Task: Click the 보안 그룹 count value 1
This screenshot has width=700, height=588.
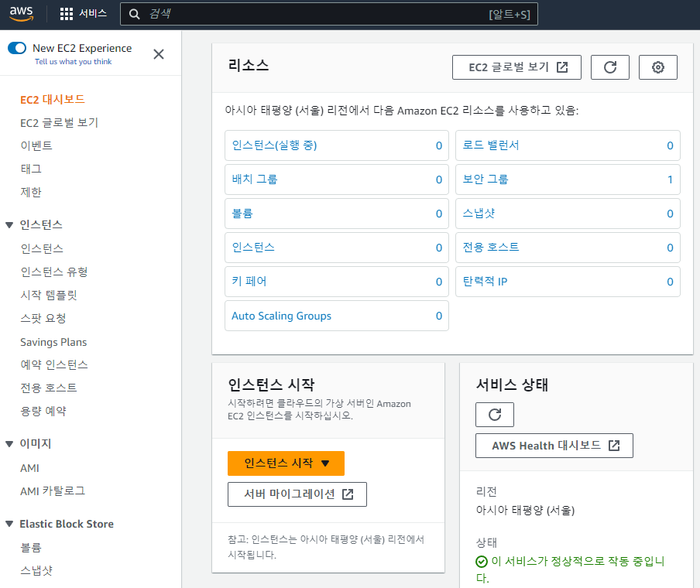Action: click(x=670, y=179)
